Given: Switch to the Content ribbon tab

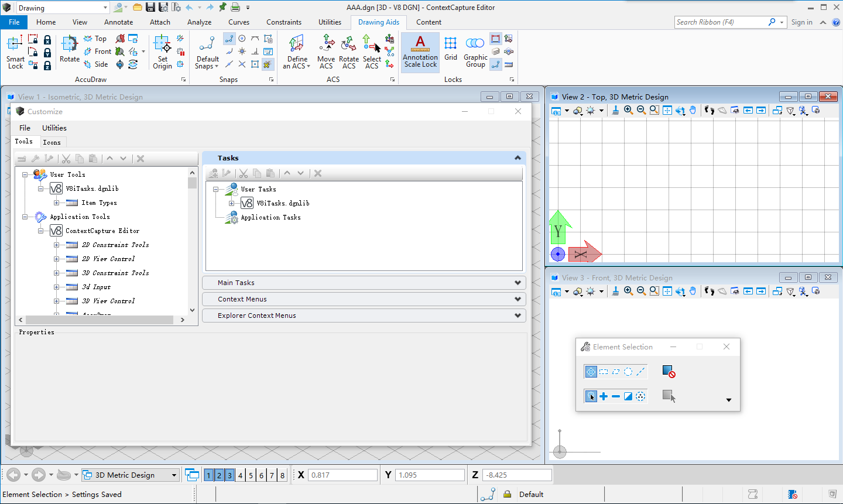Looking at the screenshot, I should point(429,22).
